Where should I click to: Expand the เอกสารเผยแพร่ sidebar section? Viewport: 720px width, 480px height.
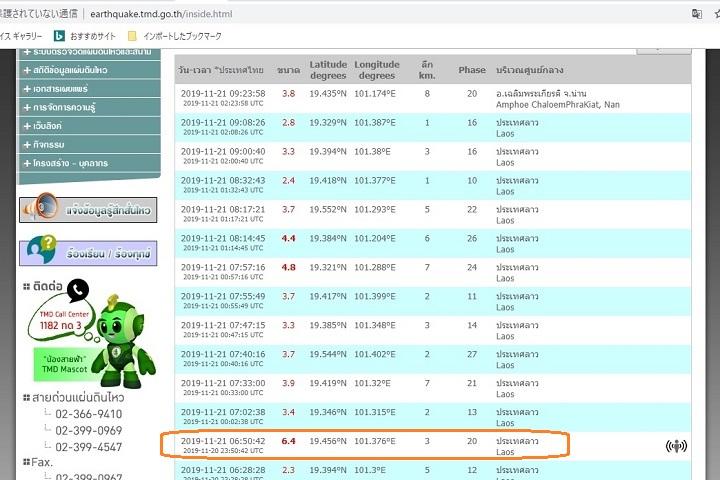[x=62, y=88]
